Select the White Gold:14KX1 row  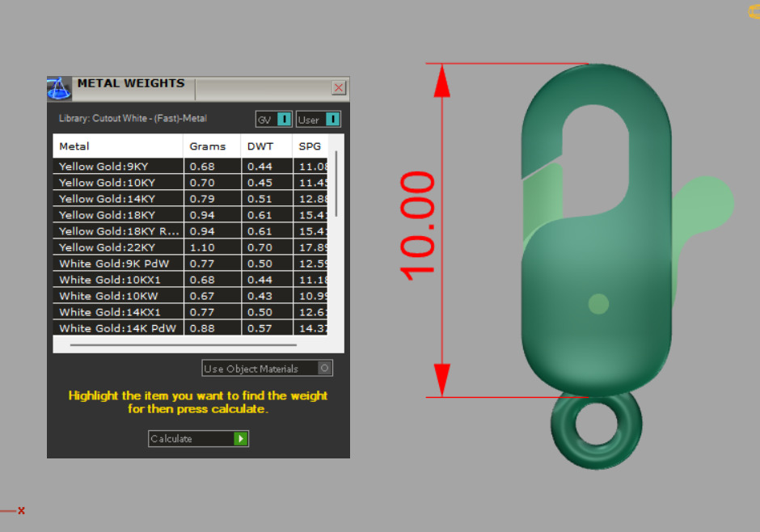tap(190, 312)
